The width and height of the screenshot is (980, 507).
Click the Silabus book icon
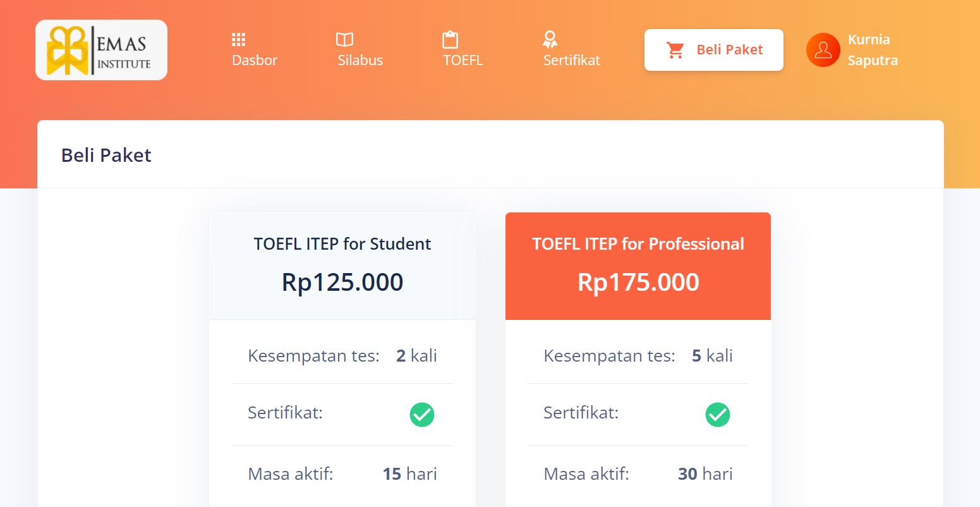pyautogui.click(x=344, y=40)
